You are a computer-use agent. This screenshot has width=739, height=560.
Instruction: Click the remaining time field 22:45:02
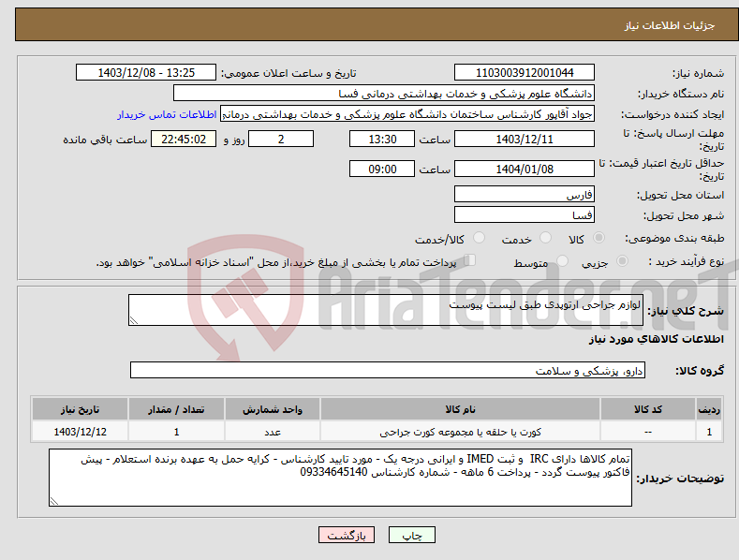point(184,139)
